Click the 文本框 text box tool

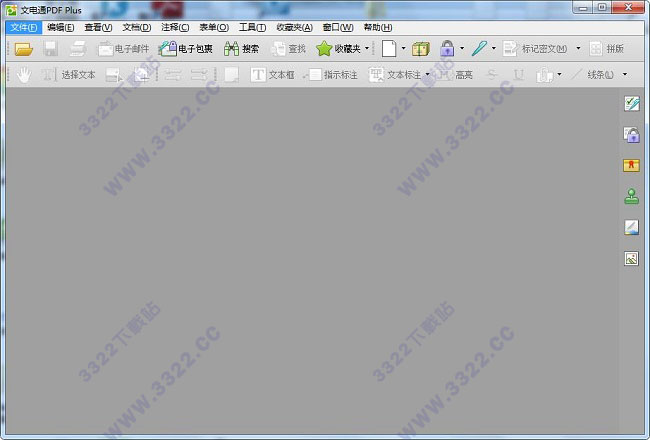(x=272, y=75)
